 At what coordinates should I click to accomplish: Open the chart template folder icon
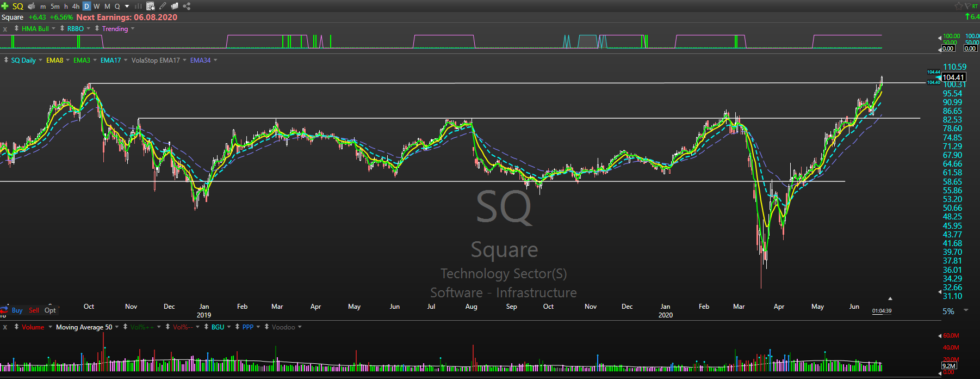point(175,6)
